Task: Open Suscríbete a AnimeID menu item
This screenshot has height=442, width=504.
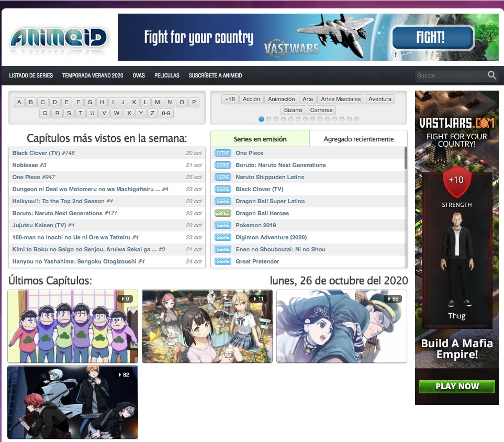Action: click(215, 75)
